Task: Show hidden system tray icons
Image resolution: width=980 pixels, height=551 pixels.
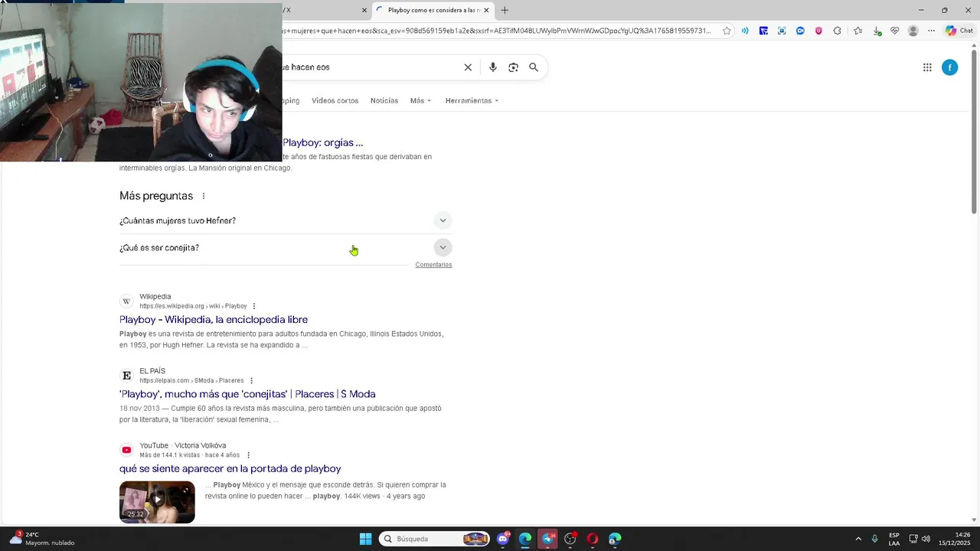Action: pyautogui.click(x=858, y=539)
